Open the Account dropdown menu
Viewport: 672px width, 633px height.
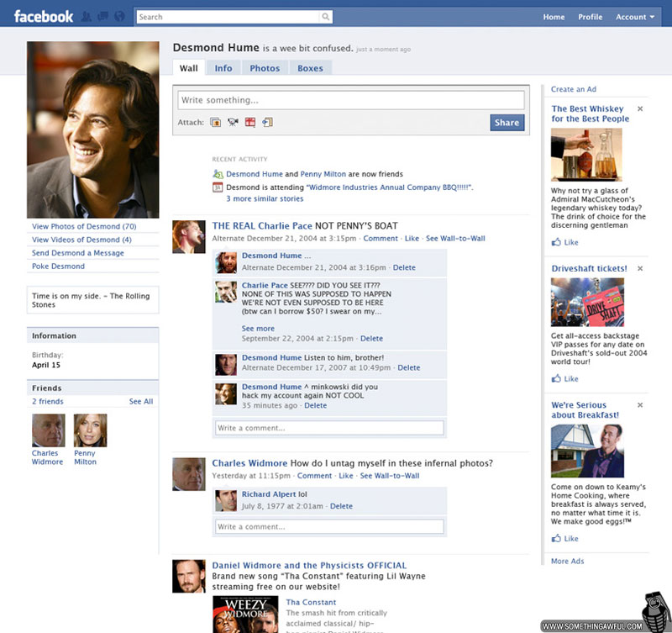635,17
